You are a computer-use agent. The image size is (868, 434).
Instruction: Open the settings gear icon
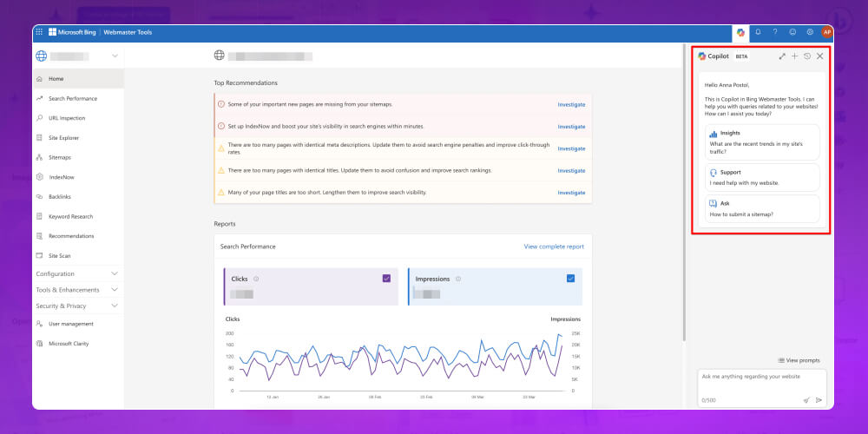click(810, 32)
